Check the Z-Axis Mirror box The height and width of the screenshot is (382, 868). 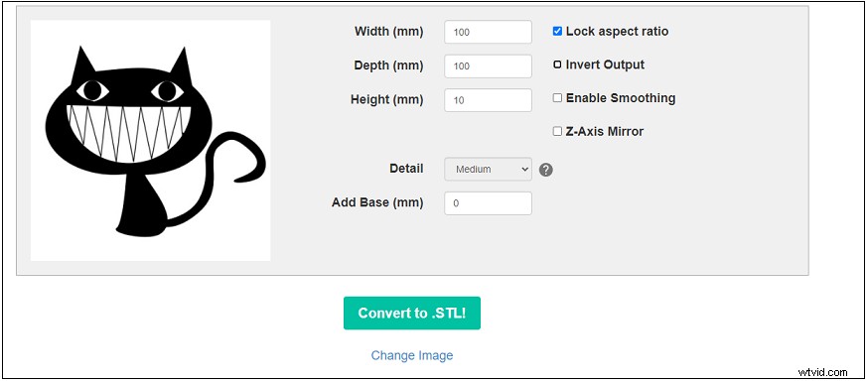point(557,132)
